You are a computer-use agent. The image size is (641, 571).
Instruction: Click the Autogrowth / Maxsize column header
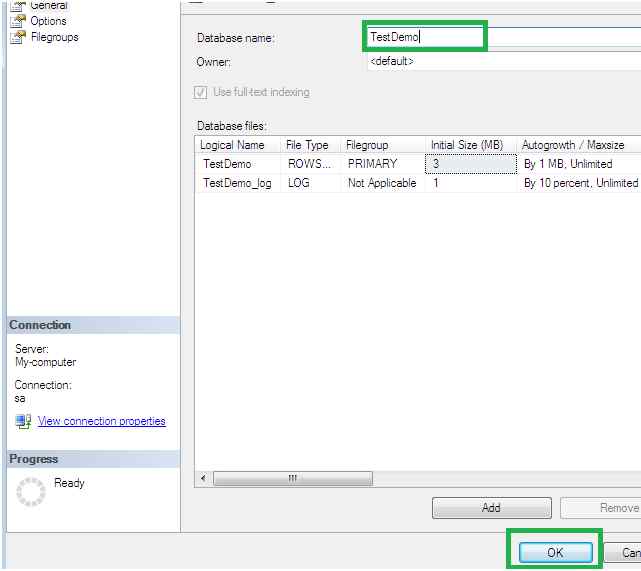pyautogui.click(x=579, y=145)
